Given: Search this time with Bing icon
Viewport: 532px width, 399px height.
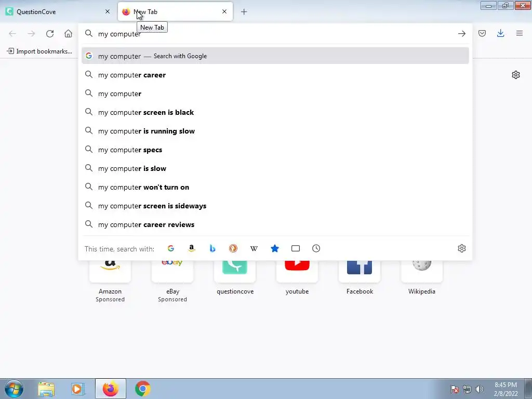Looking at the screenshot, I should 212,248.
